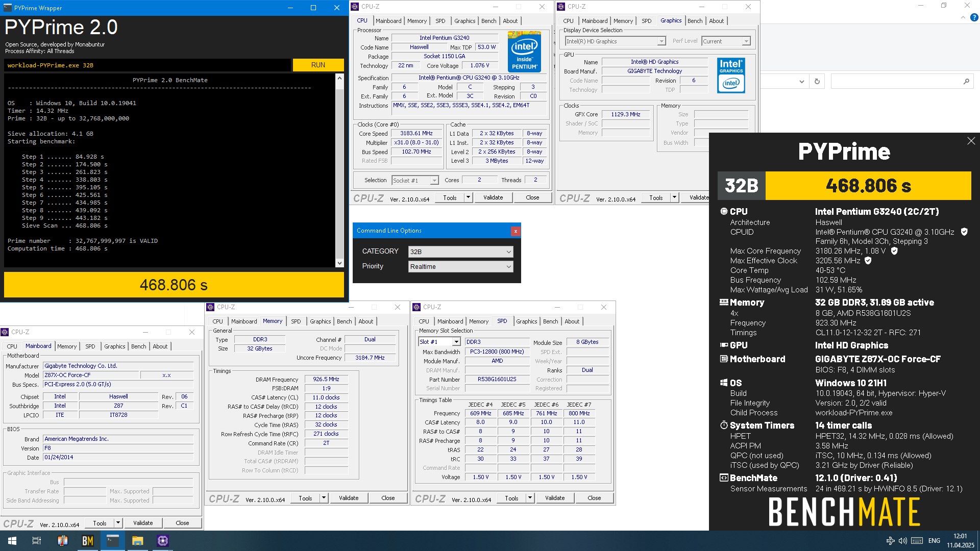980x551 pixels.
Task: Open About tab in CPU window
Action: click(x=510, y=21)
